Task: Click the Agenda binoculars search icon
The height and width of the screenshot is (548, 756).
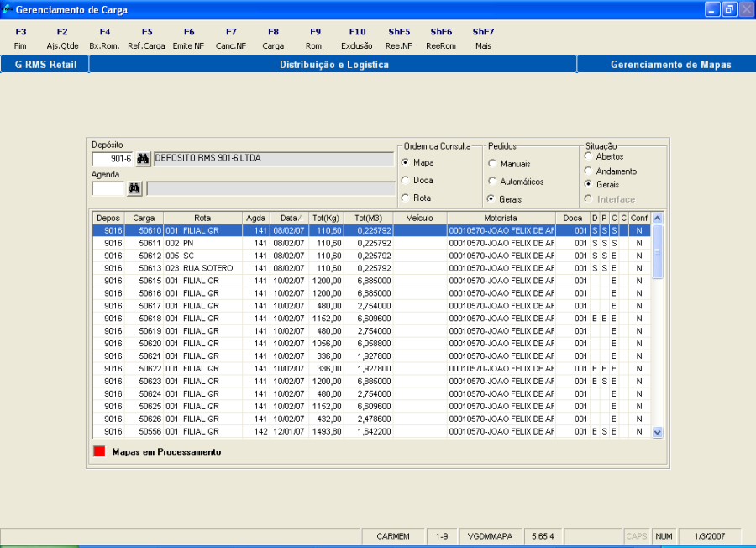Action: [134, 188]
